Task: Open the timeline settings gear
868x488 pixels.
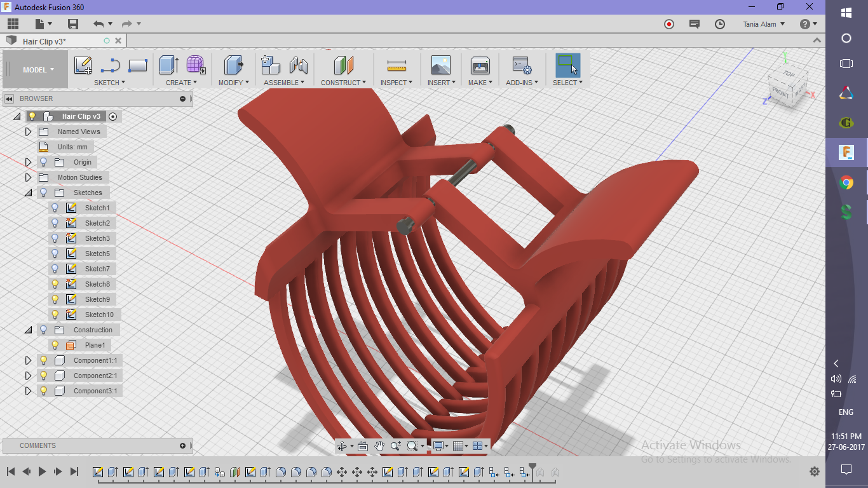Action: [815, 471]
